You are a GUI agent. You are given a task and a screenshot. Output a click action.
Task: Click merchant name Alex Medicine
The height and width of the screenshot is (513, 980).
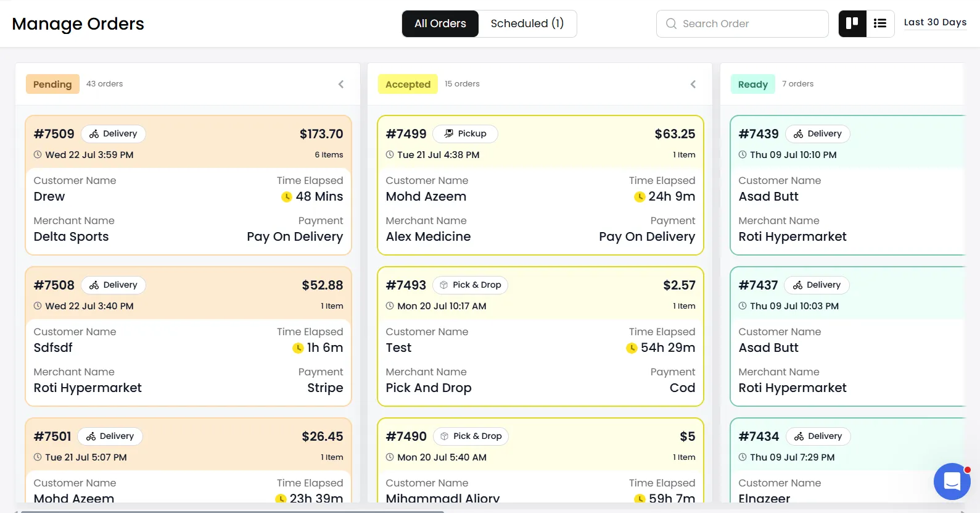click(x=428, y=236)
